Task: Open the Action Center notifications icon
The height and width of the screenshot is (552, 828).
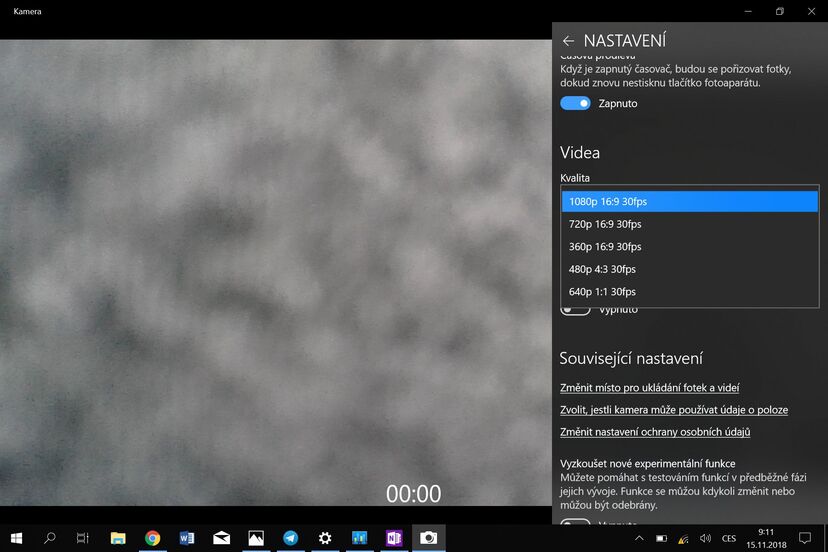Action: (805, 538)
